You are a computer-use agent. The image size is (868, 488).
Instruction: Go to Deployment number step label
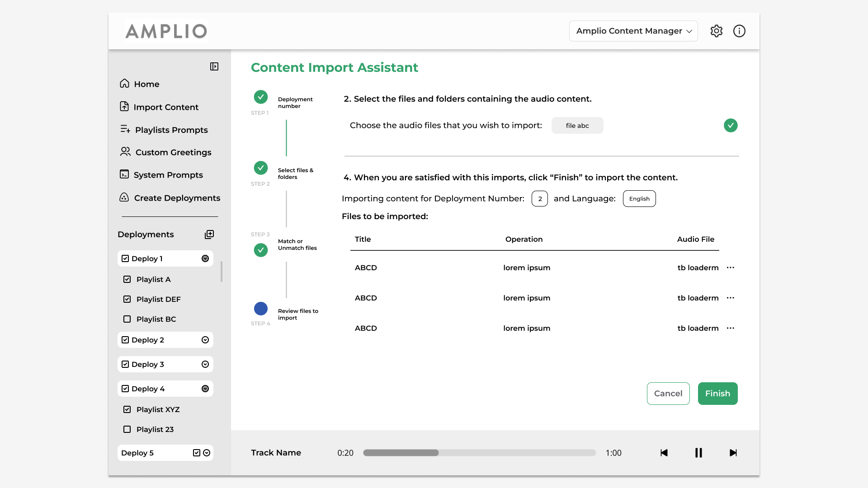[295, 103]
